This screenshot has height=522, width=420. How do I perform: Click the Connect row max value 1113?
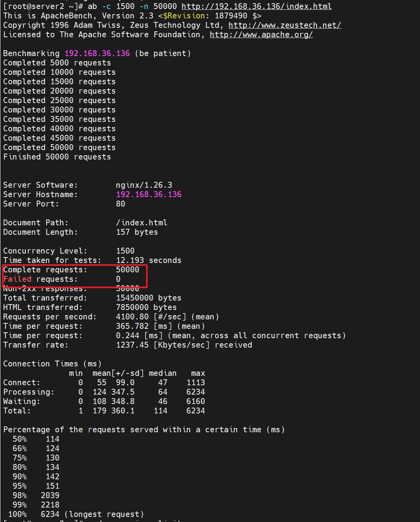(196, 382)
